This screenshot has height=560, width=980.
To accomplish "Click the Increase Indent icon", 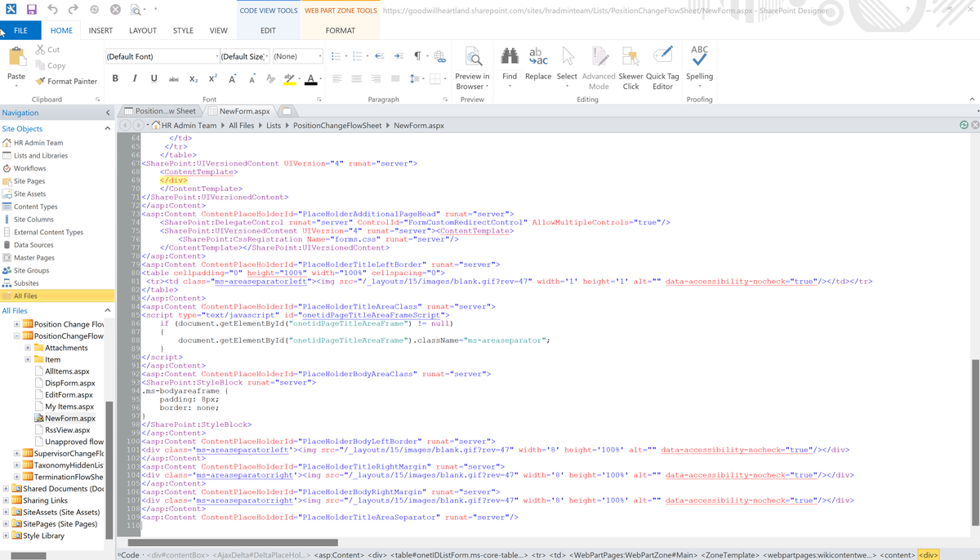I will [x=399, y=56].
